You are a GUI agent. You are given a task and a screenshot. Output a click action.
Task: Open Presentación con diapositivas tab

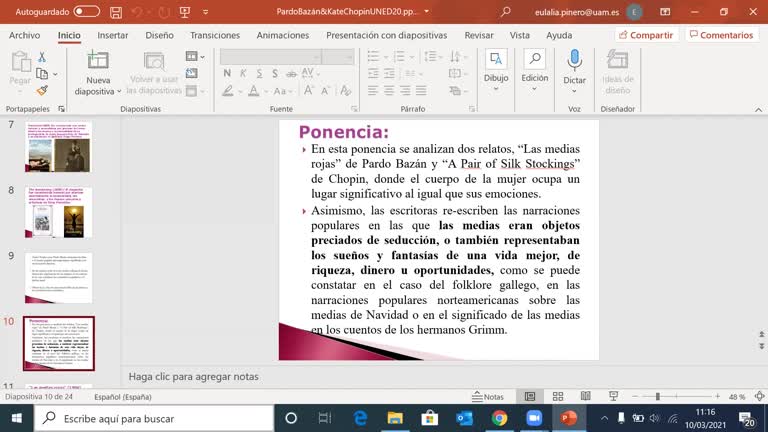point(386,35)
